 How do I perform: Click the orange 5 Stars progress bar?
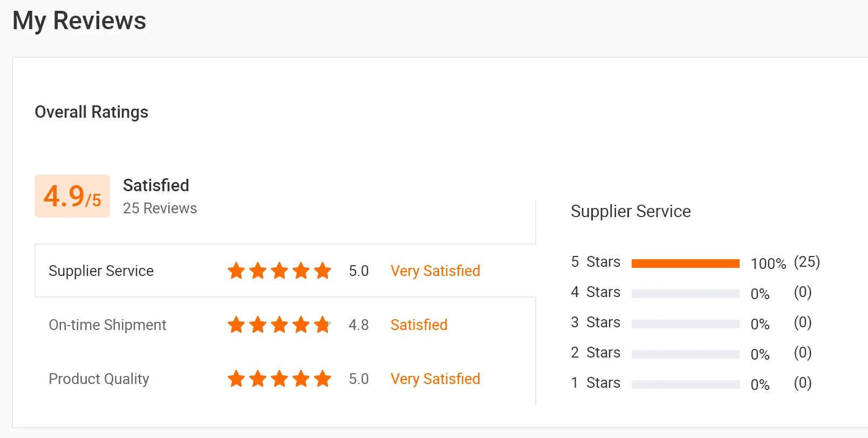coord(685,263)
